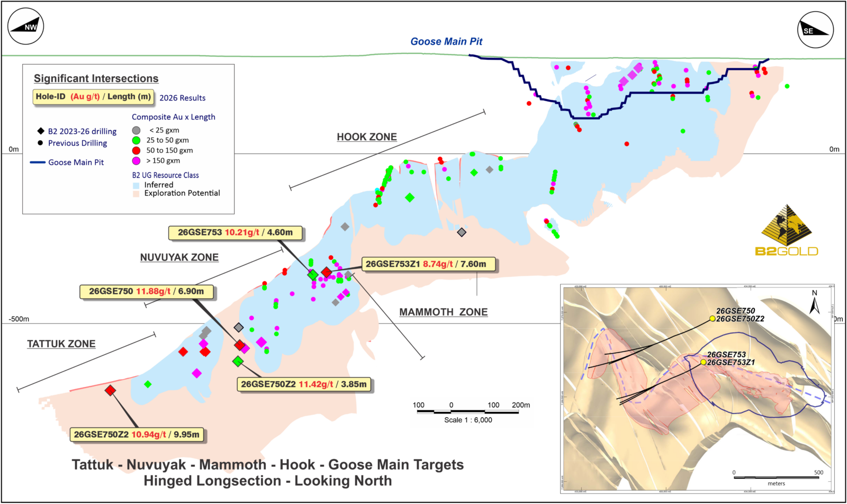
Task: Click the HOOK ZONE heading
Action: pos(367,137)
